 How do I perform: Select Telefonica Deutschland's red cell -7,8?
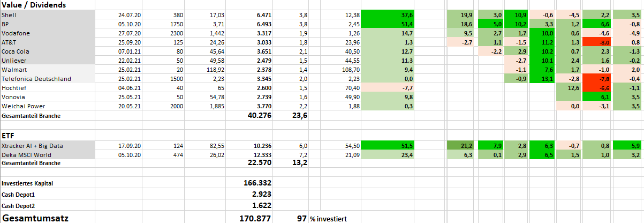(596, 79)
